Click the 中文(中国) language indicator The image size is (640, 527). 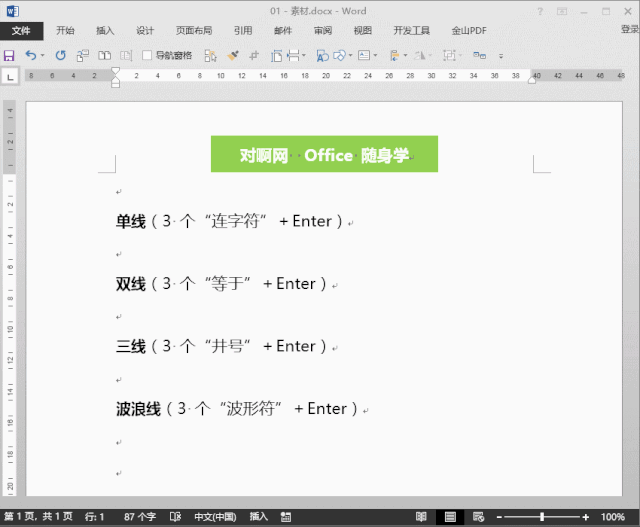[x=215, y=517]
